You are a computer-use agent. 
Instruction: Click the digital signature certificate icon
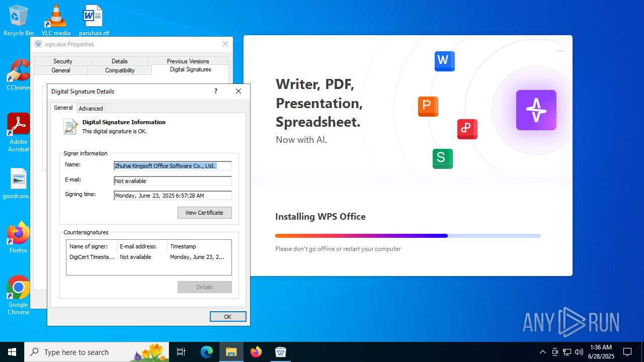[70, 127]
